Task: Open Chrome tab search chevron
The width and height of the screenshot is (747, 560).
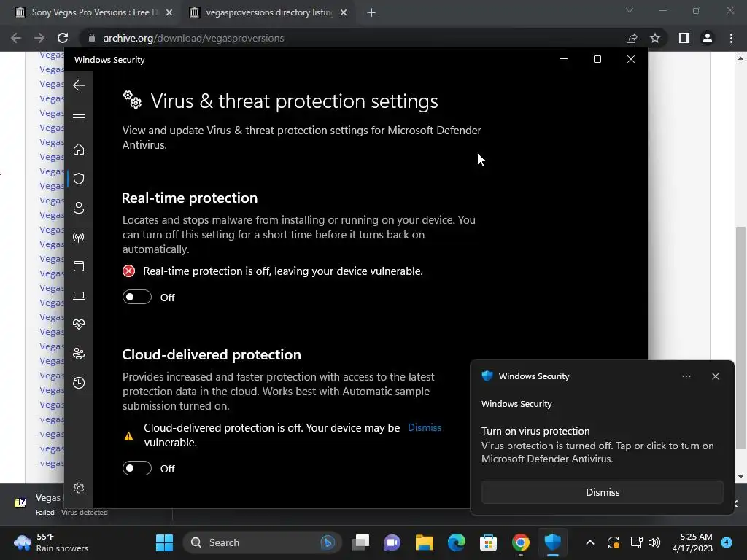Action: click(x=630, y=10)
